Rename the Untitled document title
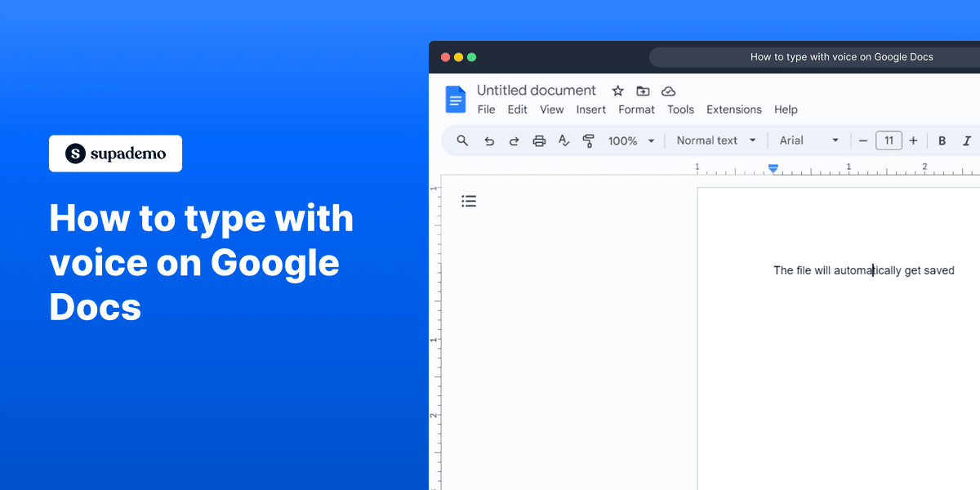Image resolution: width=980 pixels, height=490 pixels. point(537,90)
